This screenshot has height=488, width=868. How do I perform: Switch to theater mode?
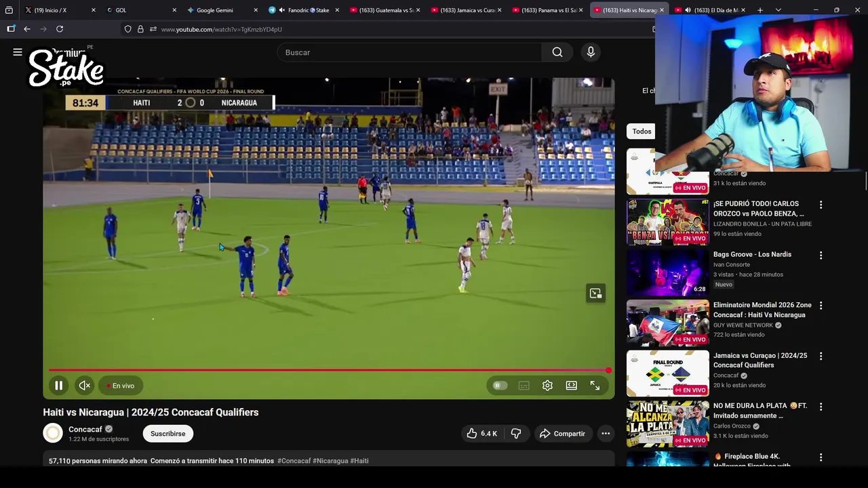click(572, 386)
